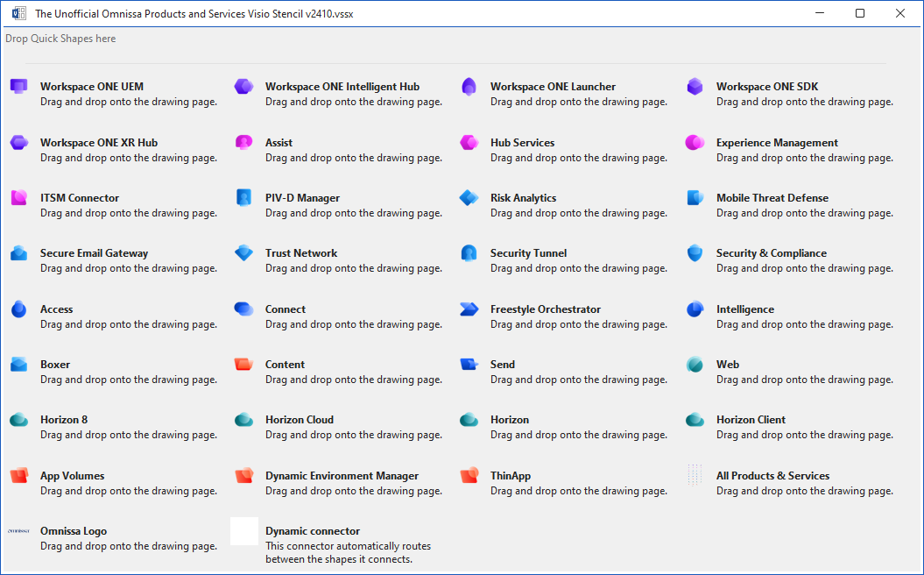Click the Horizon 8 cloud icon
The width and height of the screenshot is (924, 575).
(x=19, y=420)
